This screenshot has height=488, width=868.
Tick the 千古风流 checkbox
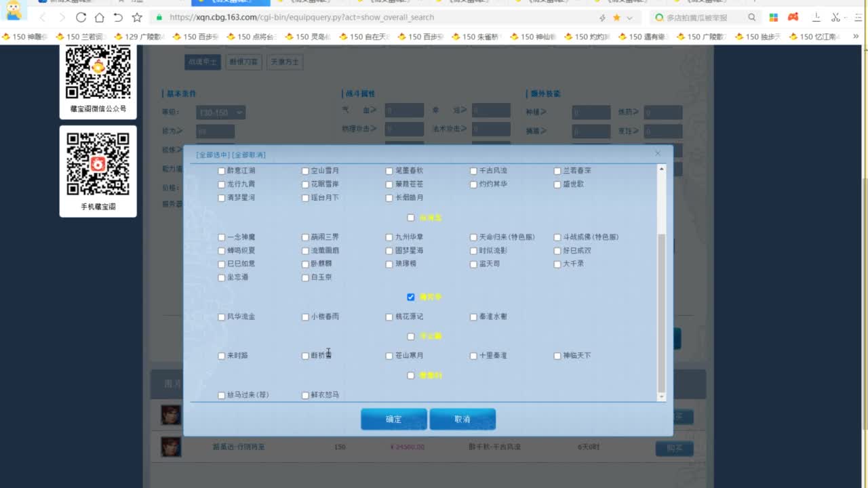[473, 171]
